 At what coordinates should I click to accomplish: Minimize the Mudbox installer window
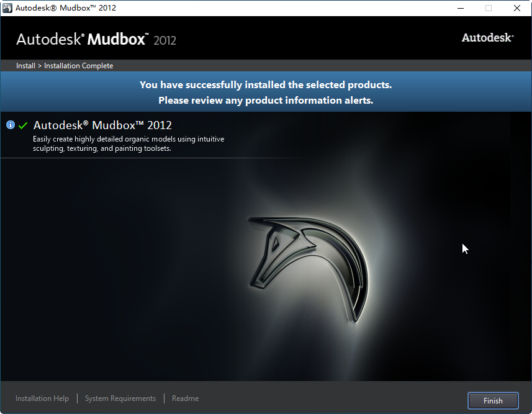pyautogui.click(x=461, y=8)
